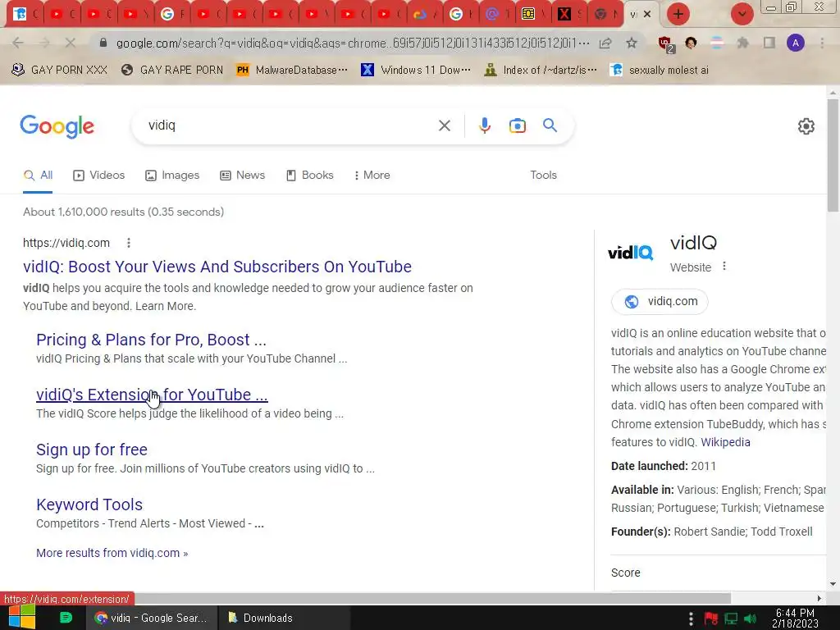Clear the vidiq search query
The width and height of the screenshot is (840, 630).
[444, 126]
